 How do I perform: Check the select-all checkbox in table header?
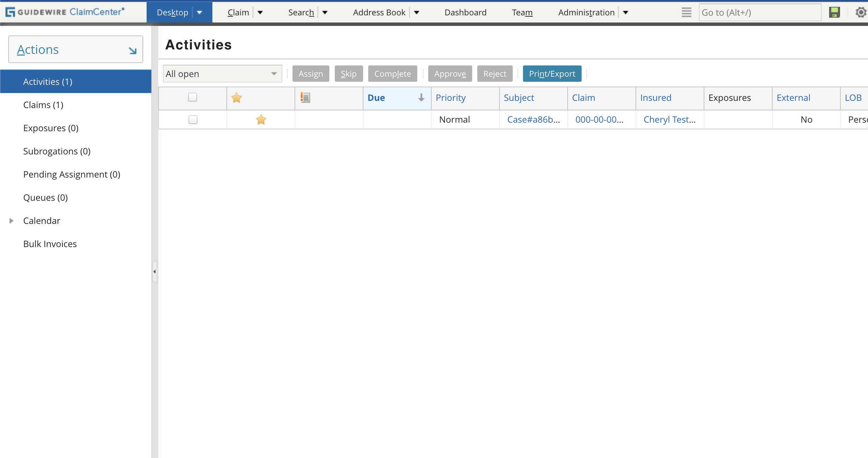coord(193,97)
